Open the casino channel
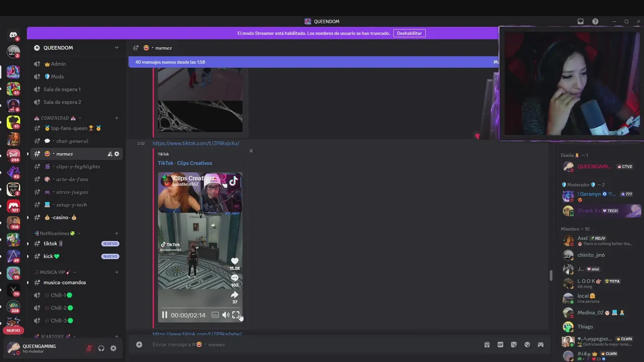 pos(76,218)
